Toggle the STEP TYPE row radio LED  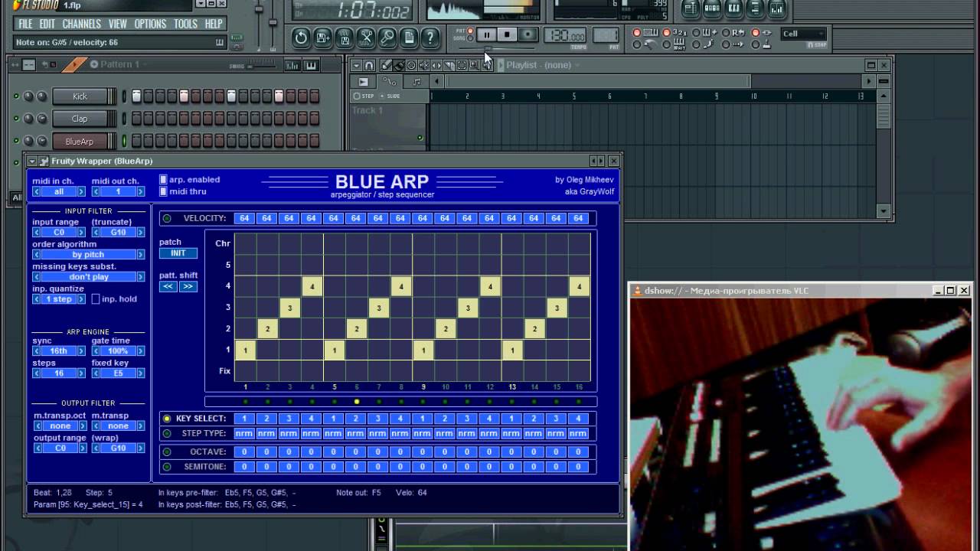167,434
